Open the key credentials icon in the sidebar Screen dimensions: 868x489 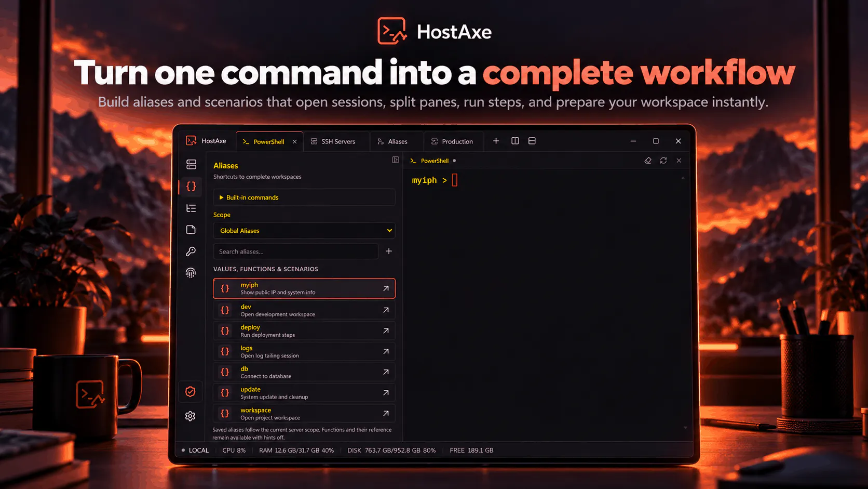click(x=191, y=252)
